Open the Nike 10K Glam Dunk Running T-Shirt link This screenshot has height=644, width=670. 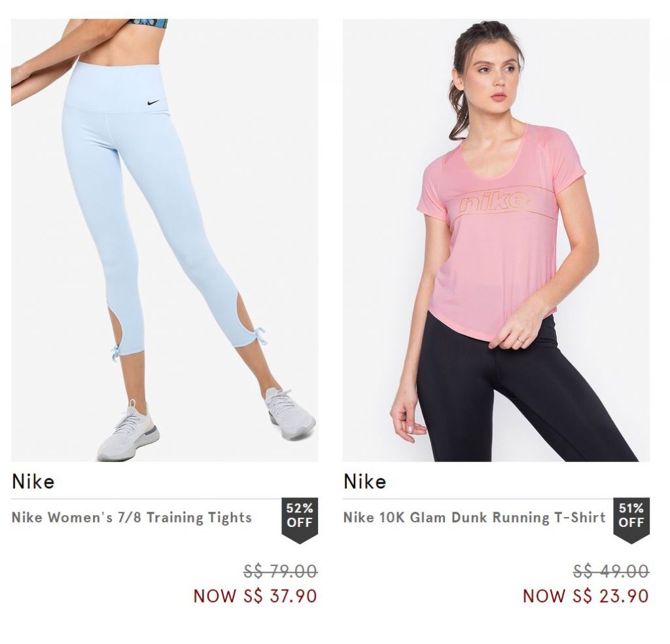(x=474, y=518)
